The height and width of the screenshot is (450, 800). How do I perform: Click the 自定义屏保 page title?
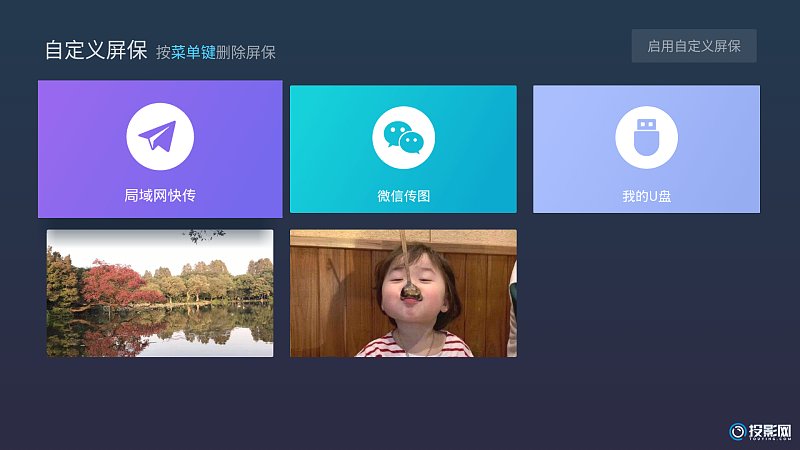coord(96,50)
